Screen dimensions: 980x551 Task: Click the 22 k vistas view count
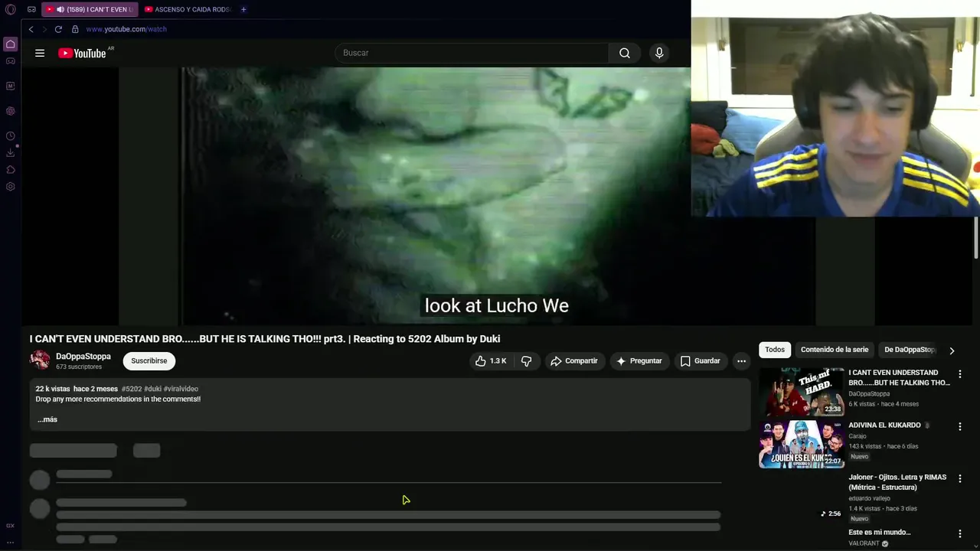(x=53, y=389)
